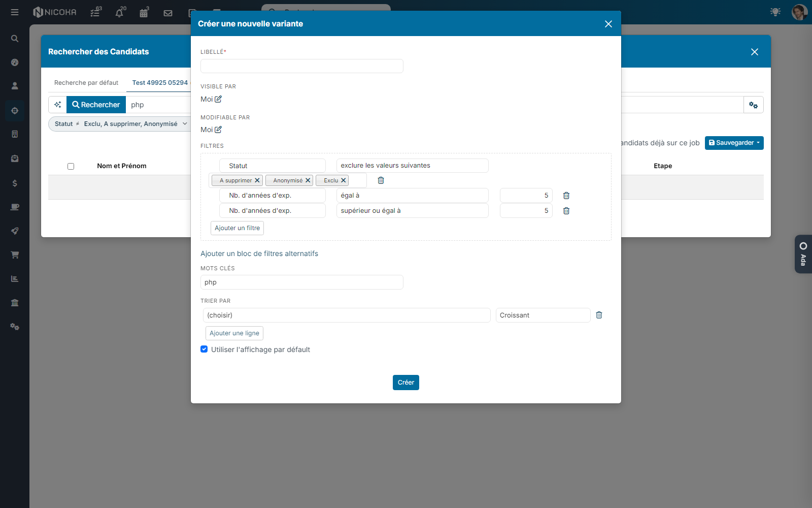Remove the 'A supprimer' tag

click(257, 180)
